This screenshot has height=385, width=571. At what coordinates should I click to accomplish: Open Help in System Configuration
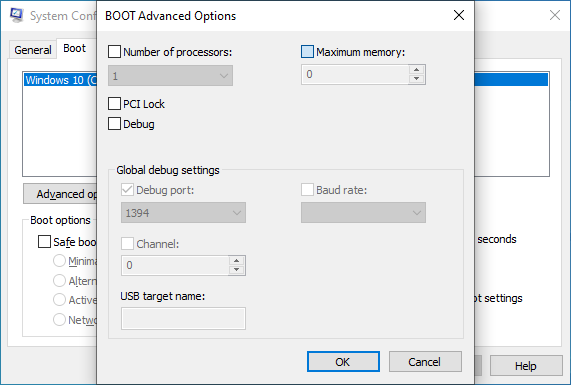pyautogui.click(x=526, y=365)
